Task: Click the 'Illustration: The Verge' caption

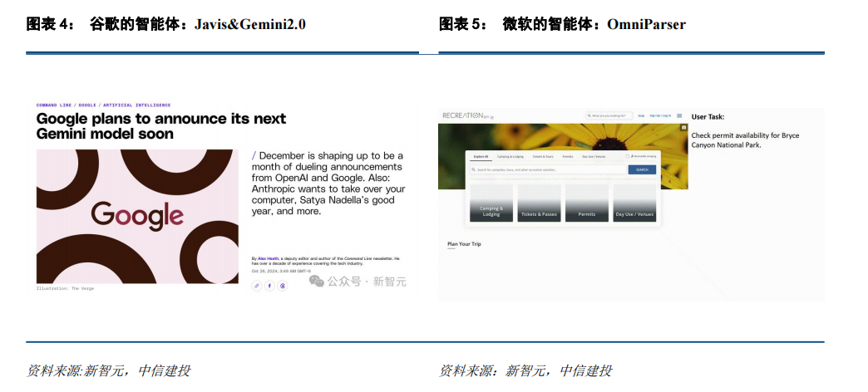Action: tap(66, 289)
